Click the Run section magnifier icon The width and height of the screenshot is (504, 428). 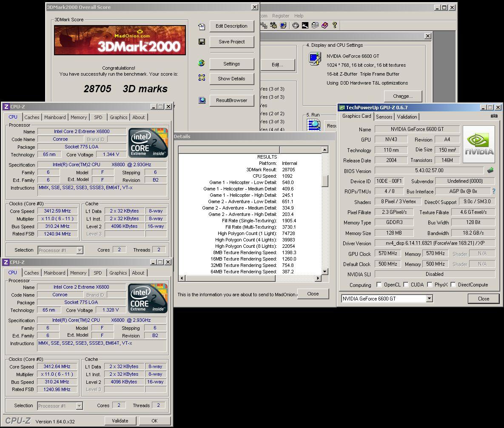314,125
